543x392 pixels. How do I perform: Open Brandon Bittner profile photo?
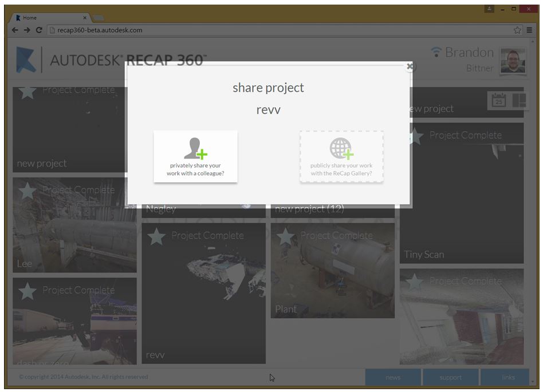click(x=513, y=61)
